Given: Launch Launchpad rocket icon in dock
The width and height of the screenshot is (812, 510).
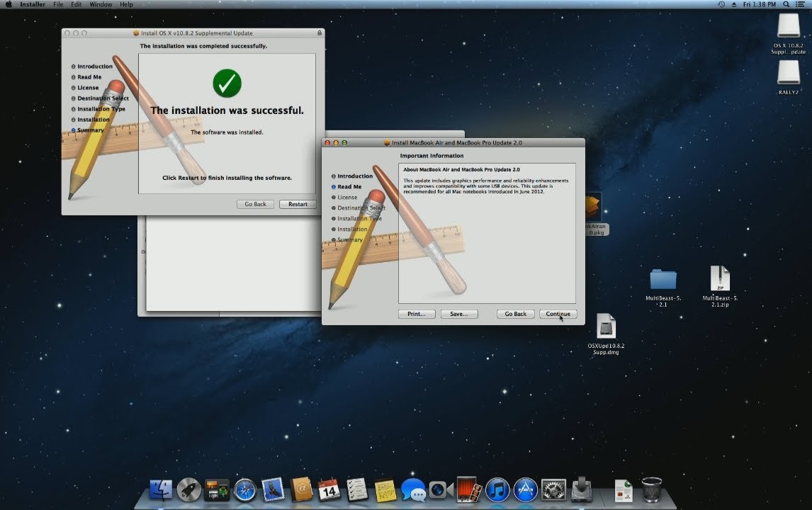Looking at the screenshot, I should tap(188, 489).
